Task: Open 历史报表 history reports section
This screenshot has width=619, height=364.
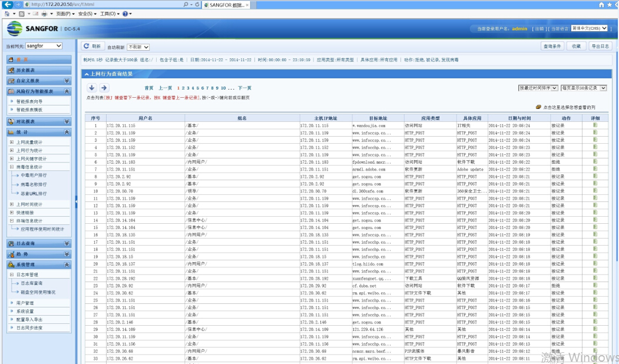Action: 39,70
